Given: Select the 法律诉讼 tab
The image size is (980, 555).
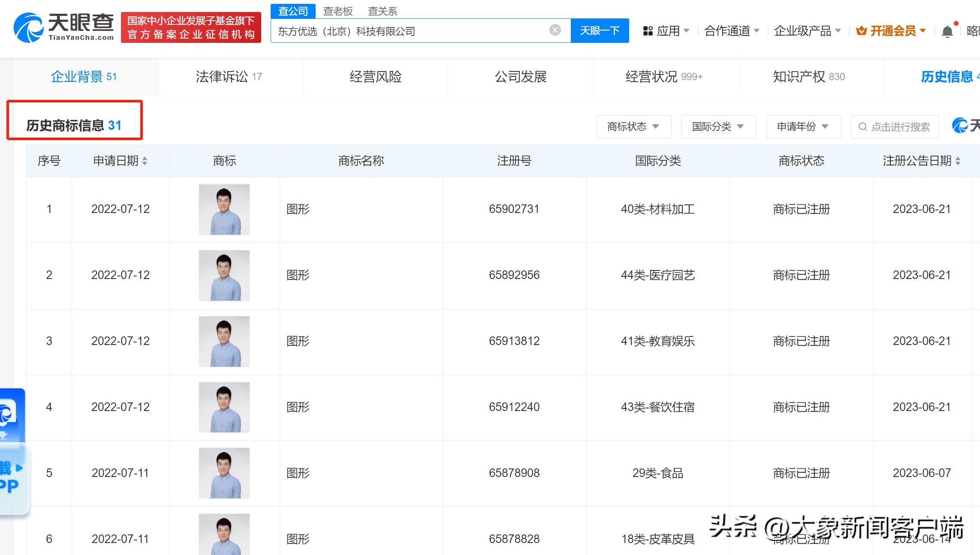Looking at the screenshot, I should pos(230,77).
